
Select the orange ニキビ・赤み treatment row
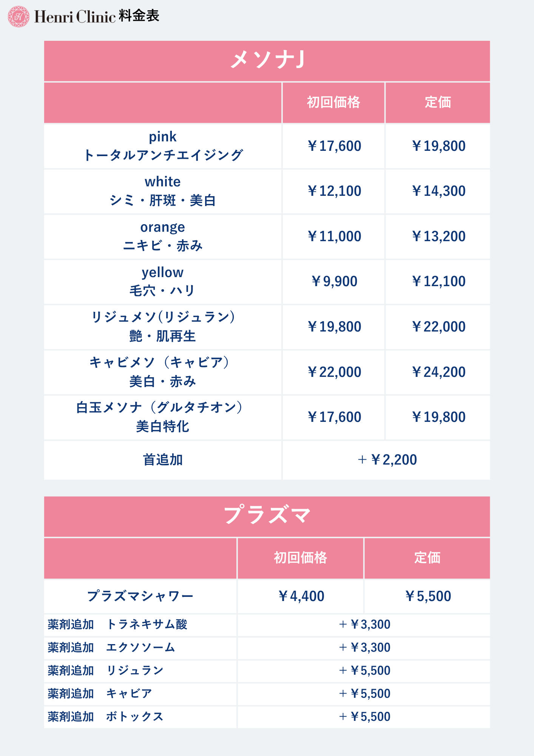pyautogui.click(x=267, y=237)
